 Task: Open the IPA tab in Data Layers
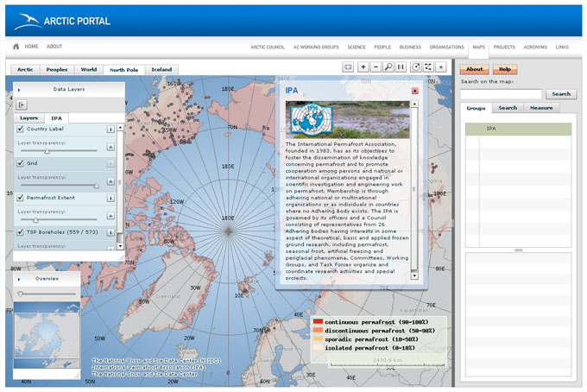point(56,118)
